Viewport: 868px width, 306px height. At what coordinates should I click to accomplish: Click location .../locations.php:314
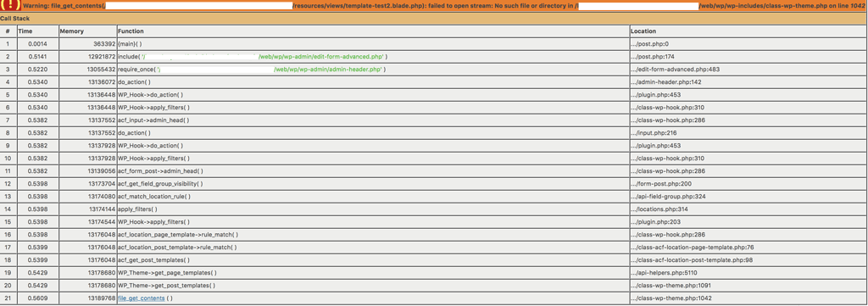pos(659,209)
